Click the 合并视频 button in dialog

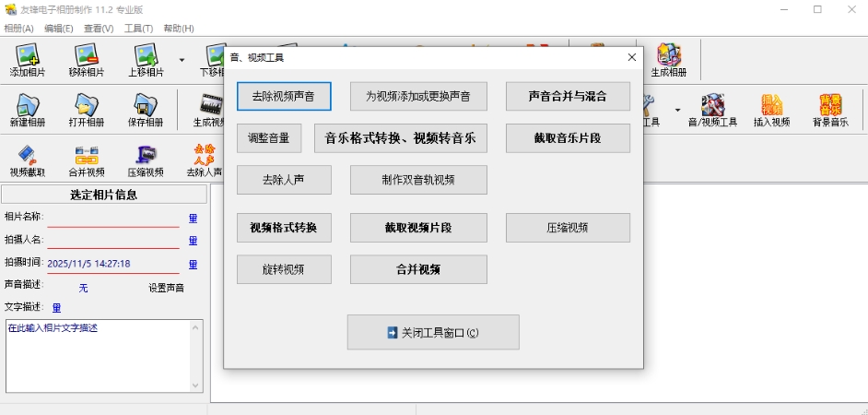pos(418,269)
